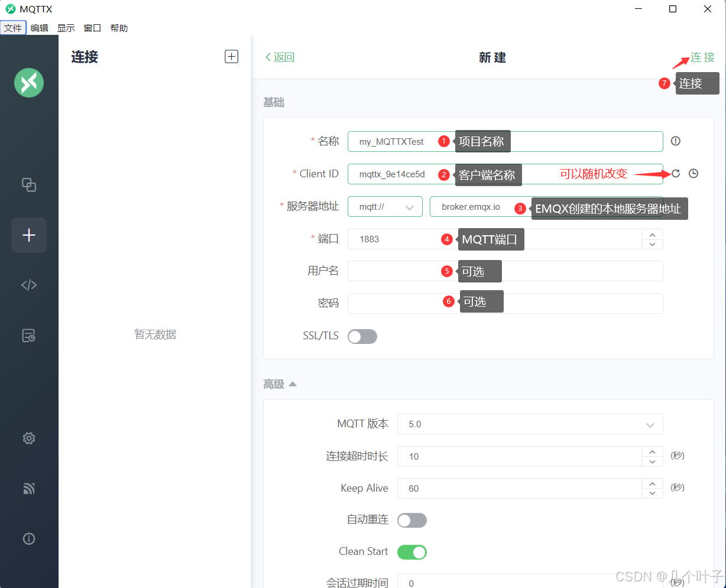
Task: Click the 用户名 input field
Action: tap(505, 271)
